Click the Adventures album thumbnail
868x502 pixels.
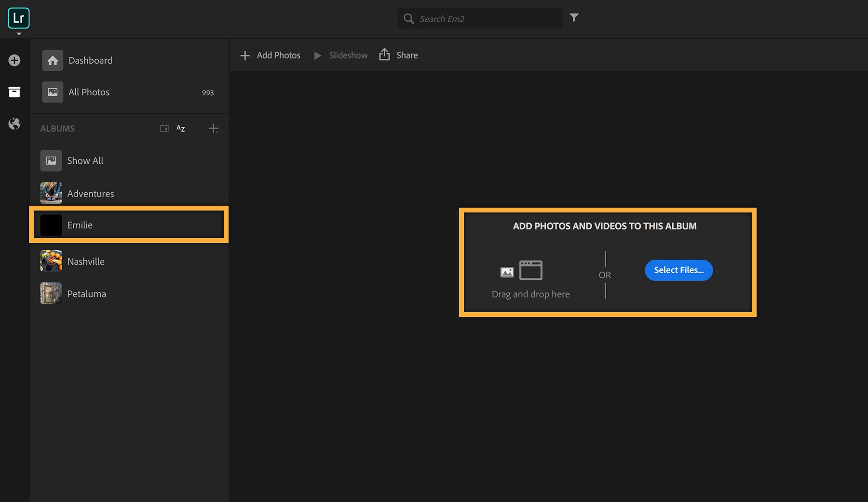tap(51, 193)
